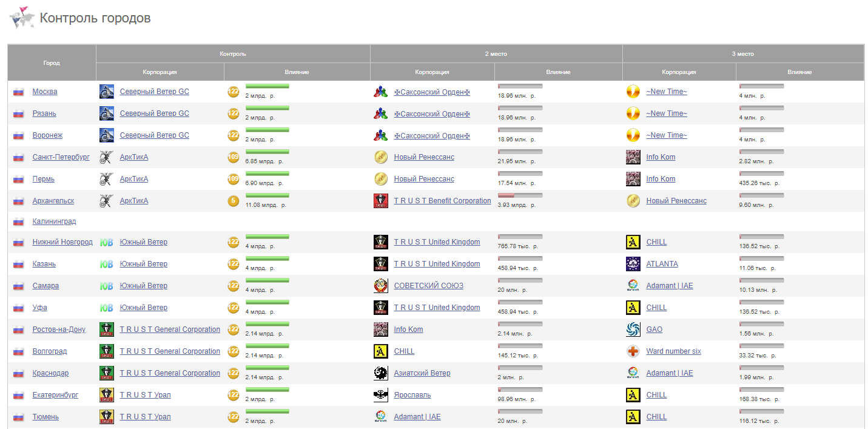Open the Нижний Новгород city link
The width and height of the screenshot is (868, 429).
pos(62,242)
